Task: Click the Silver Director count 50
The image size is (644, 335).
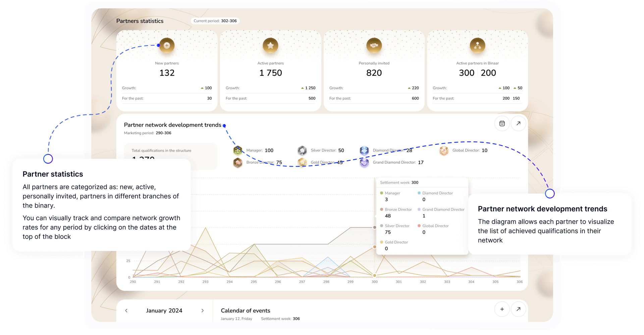Action: [x=341, y=150]
